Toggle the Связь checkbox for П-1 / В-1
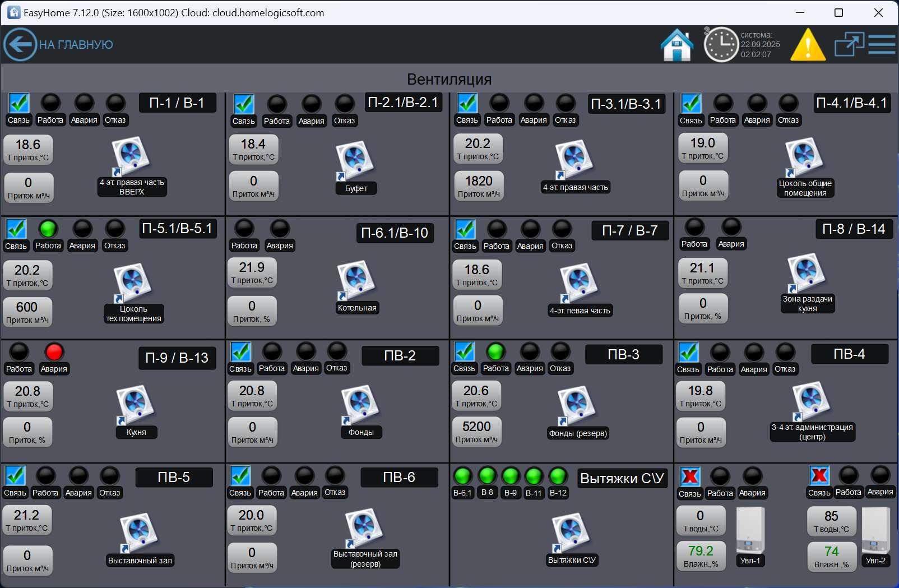The image size is (899, 588). click(x=18, y=103)
